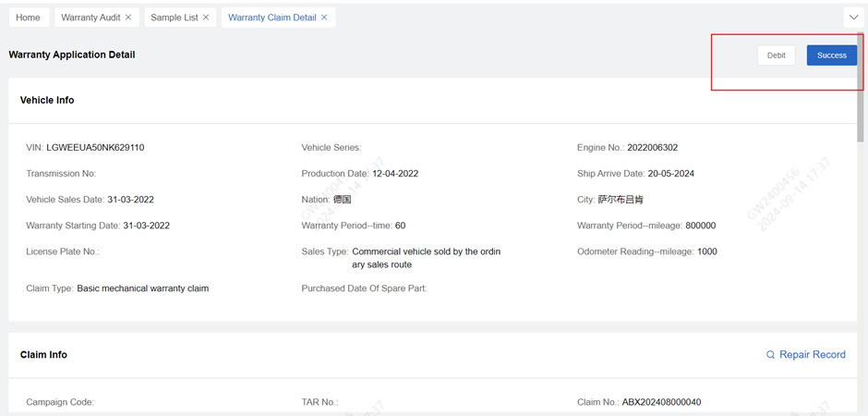
Task: Go to the Home tab
Action: tap(29, 18)
